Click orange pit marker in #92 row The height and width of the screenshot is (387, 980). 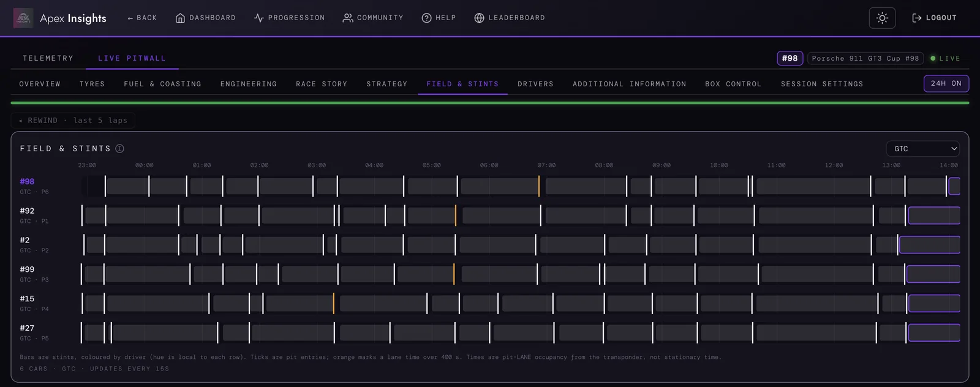pyautogui.click(x=456, y=216)
